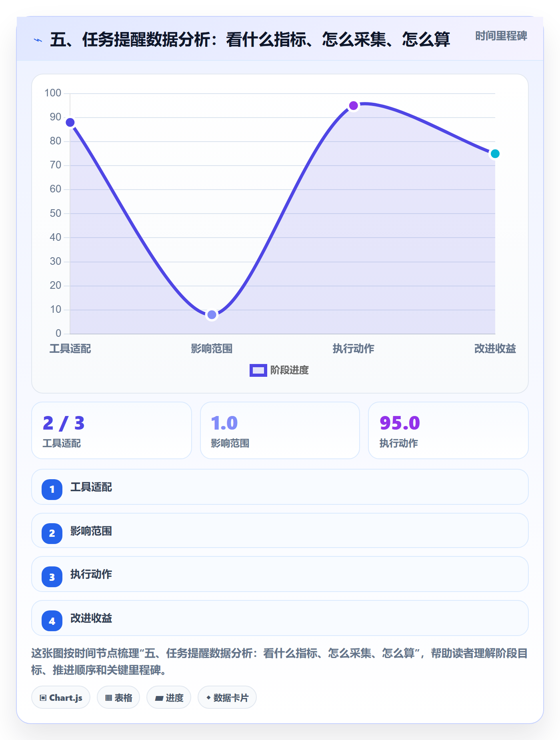Viewport: 560px width, 740px height.
Task: Click the 进度 tag chip
Action: [x=169, y=697]
